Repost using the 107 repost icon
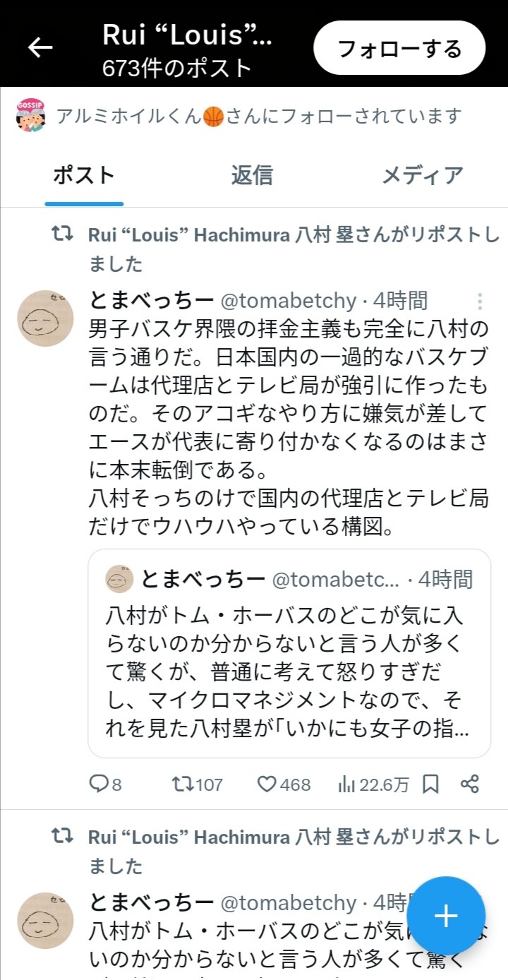 [198, 784]
